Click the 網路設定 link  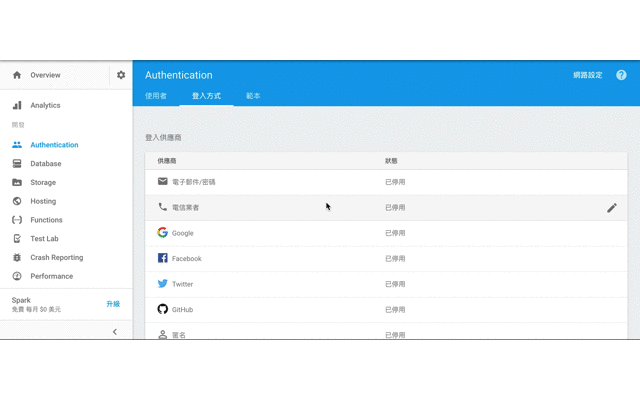pos(588,75)
